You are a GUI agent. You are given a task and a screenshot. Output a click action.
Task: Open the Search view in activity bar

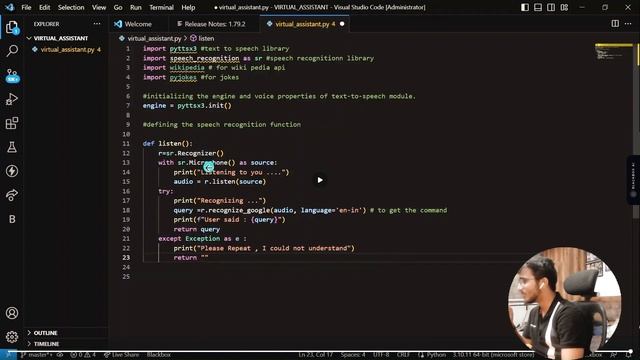12,51
